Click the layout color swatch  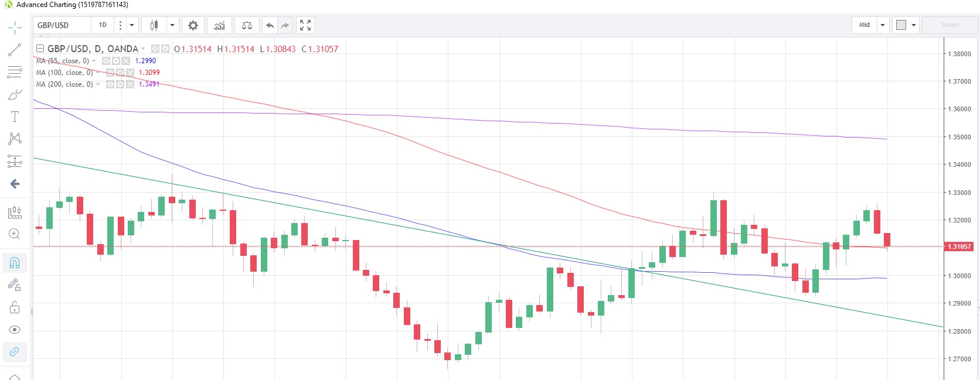click(901, 25)
